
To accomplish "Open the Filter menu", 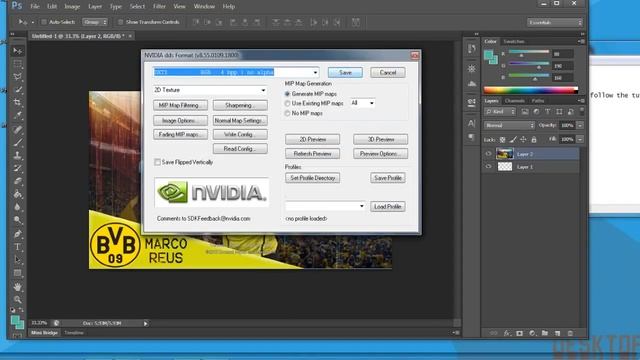I will [x=159, y=7].
